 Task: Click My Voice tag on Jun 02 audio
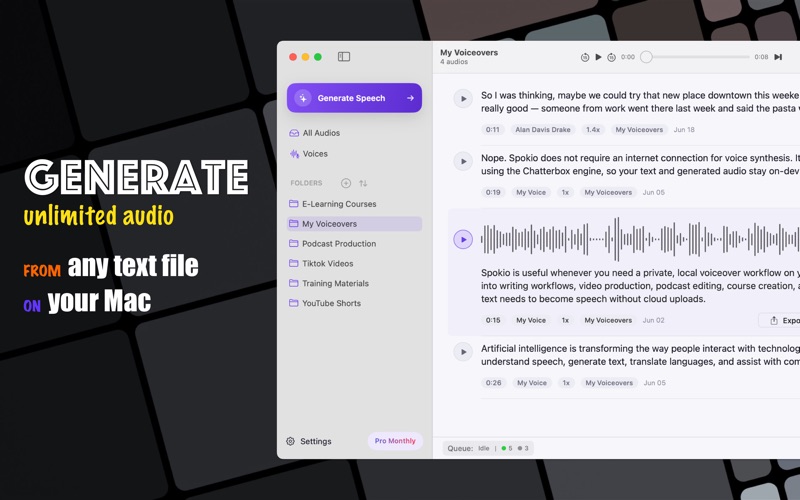tap(531, 320)
